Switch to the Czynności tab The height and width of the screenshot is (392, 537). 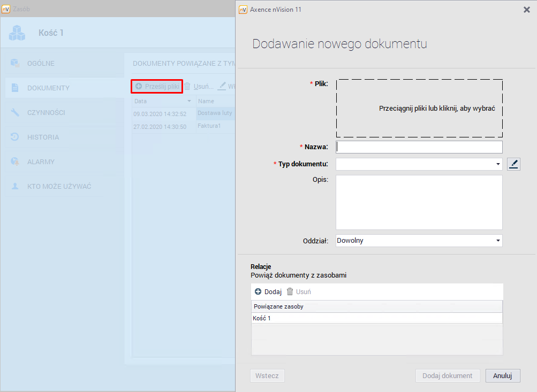coord(46,113)
